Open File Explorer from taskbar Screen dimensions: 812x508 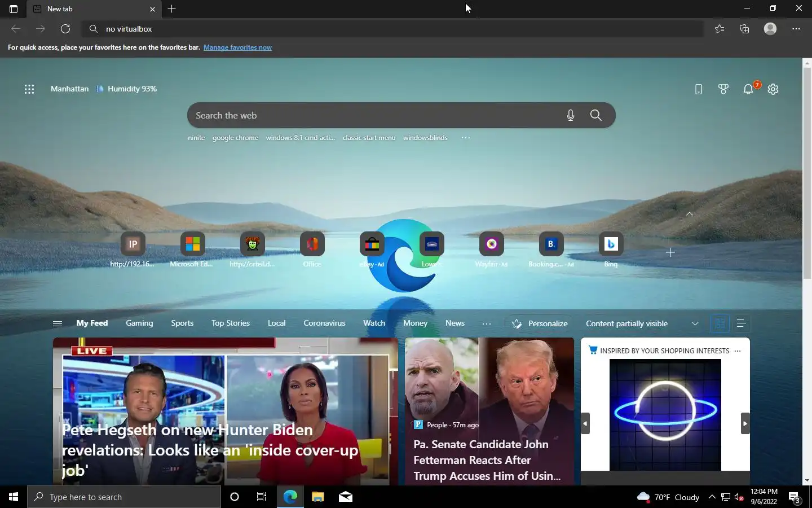318,497
